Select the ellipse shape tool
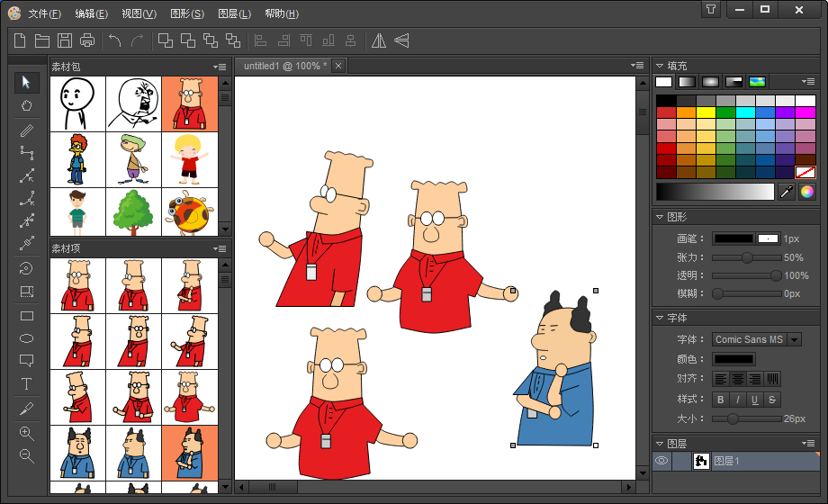The image size is (828, 504). [x=26, y=338]
